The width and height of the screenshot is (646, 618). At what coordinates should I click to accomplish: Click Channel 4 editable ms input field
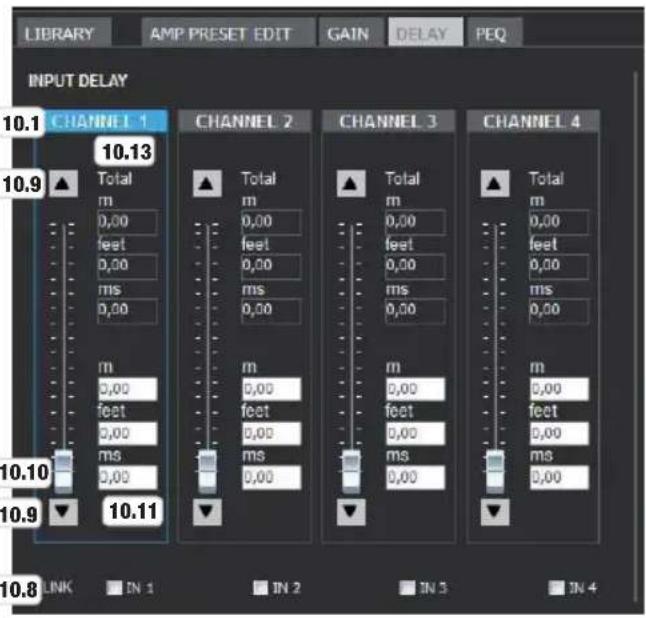click(559, 478)
